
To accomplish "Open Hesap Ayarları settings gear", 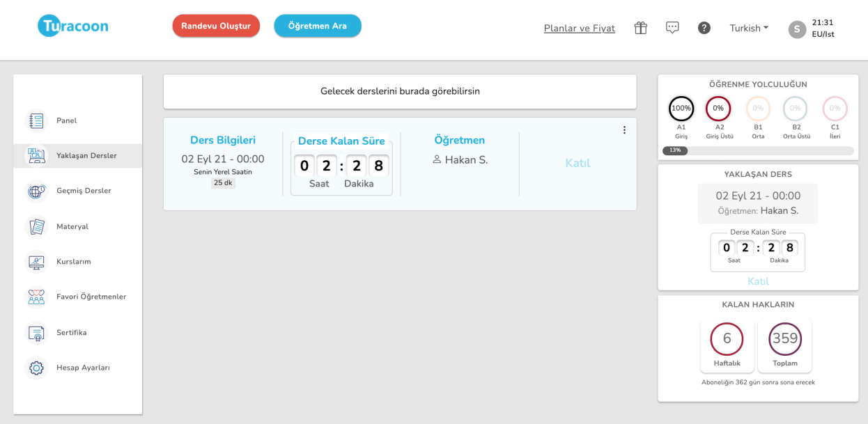I will tap(37, 368).
